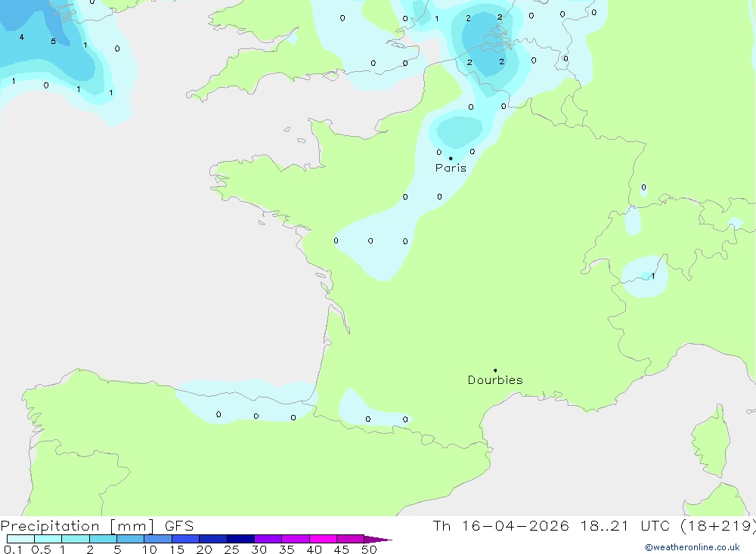756x554 pixels.
Task: Click the 0.5–1 mm legend swatch
Action: click(x=48, y=539)
